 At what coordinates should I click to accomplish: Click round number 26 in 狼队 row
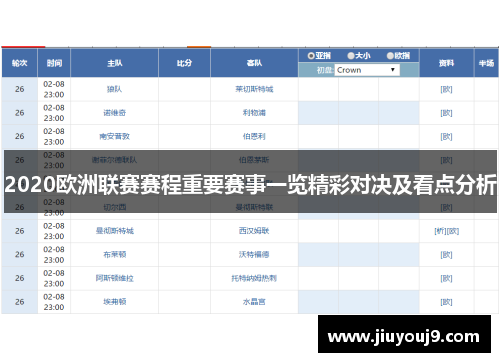[20, 89]
